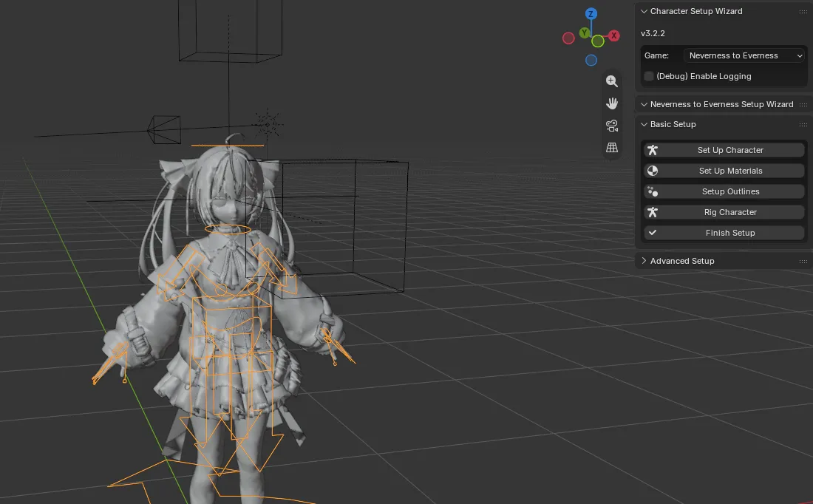
Task: Toggle the camera view icon
Action: [x=612, y=126]
